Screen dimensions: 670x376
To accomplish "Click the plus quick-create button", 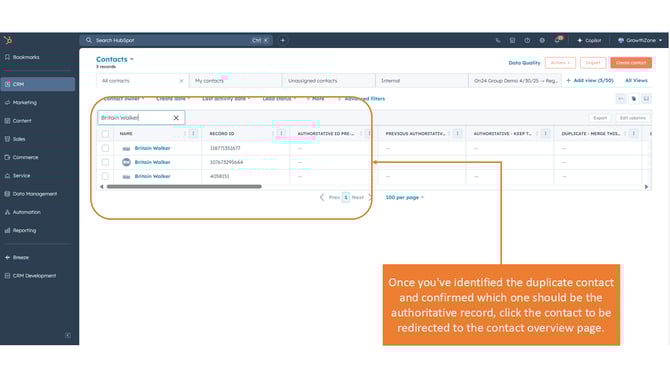I will point(283,40).
